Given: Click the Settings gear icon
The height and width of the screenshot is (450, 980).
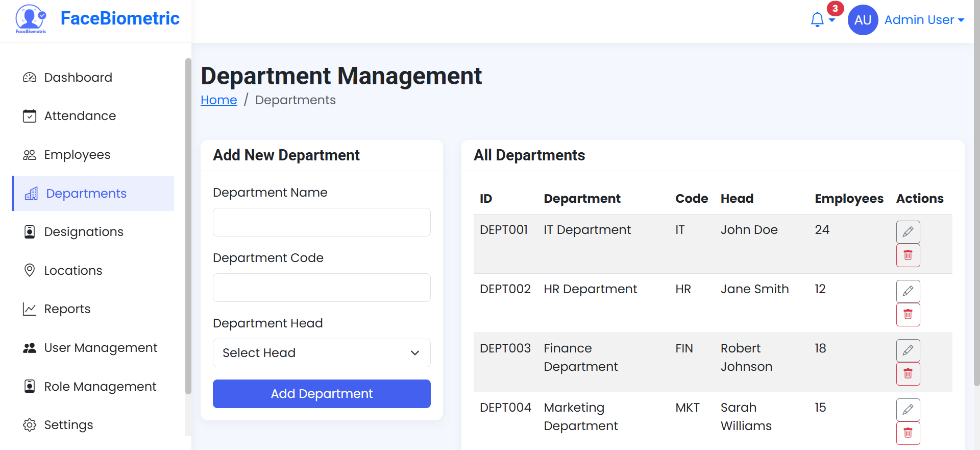Looking at the screenshot, I should click(30, 425).
